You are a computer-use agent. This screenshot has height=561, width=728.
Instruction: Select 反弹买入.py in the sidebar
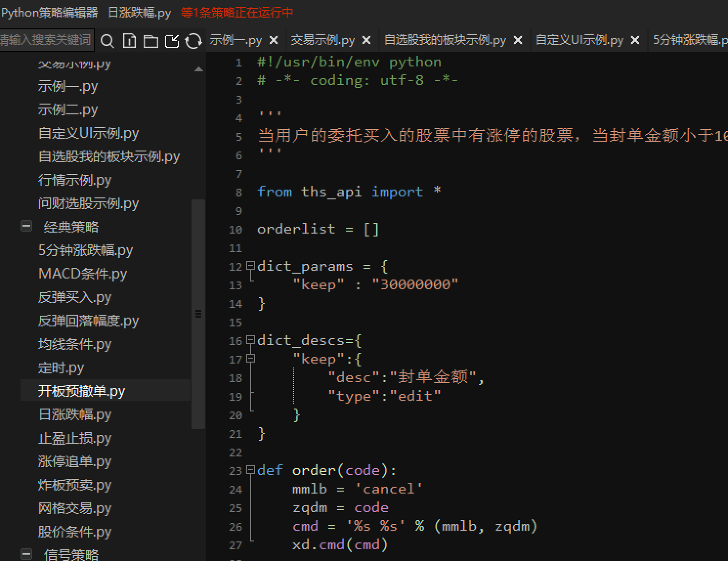tap(75, 297)
